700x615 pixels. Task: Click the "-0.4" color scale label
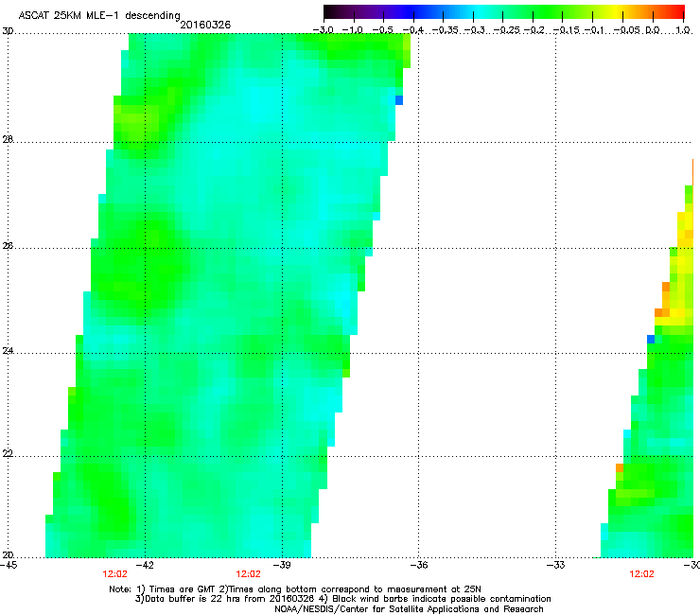pos(413,30)
